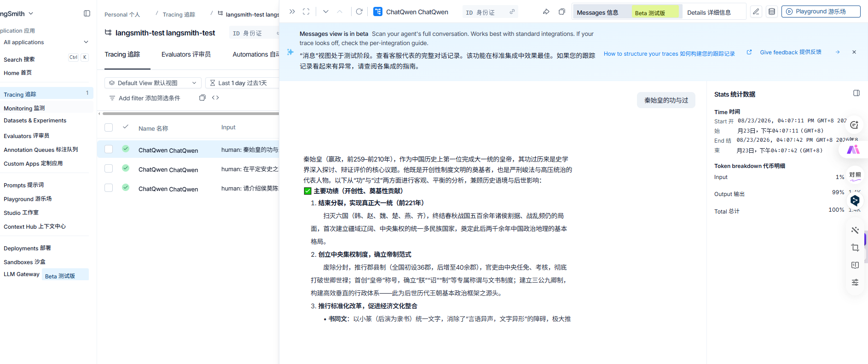The width and height of the screenshot is (868, 364).
Task: Go to next trace with down chevron
Action: click(326, 12)
